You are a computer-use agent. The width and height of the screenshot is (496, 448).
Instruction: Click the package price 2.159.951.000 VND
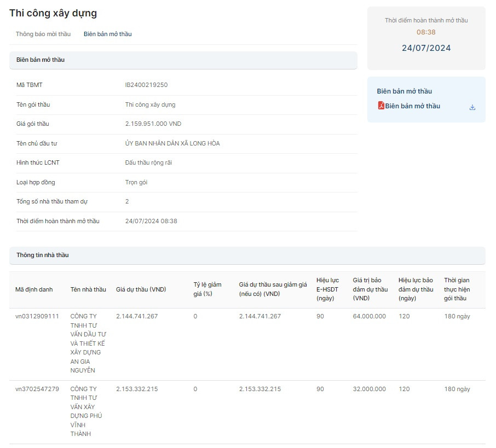(153, 124)
